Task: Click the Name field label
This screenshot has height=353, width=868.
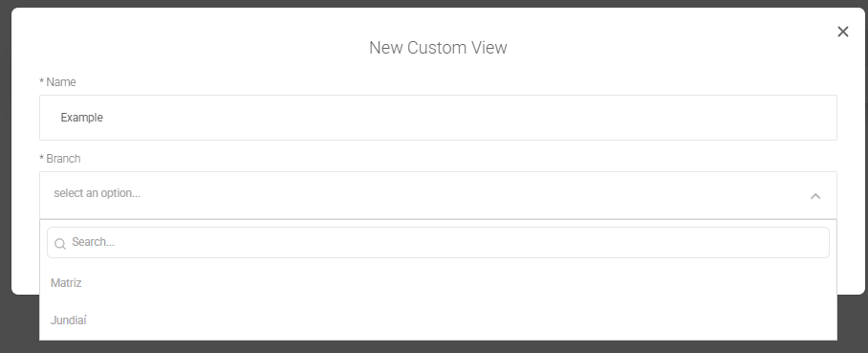Action: [61, 82]
